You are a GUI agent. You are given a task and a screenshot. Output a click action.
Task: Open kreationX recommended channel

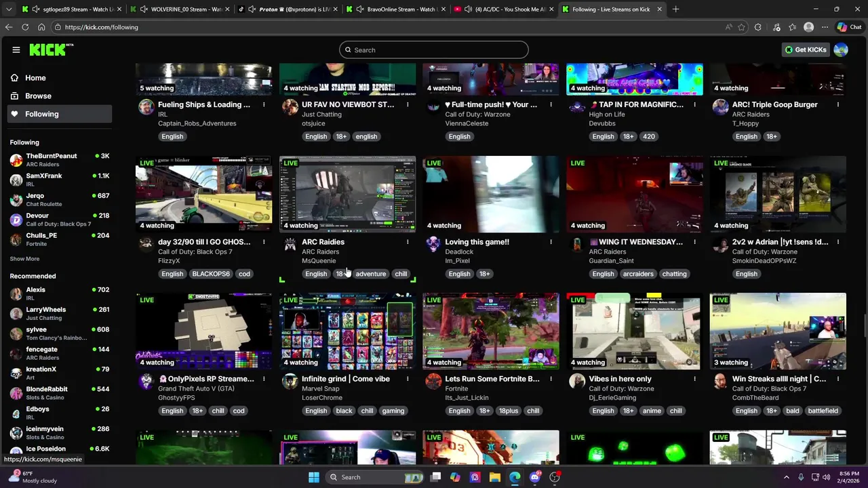coord(60,373)
